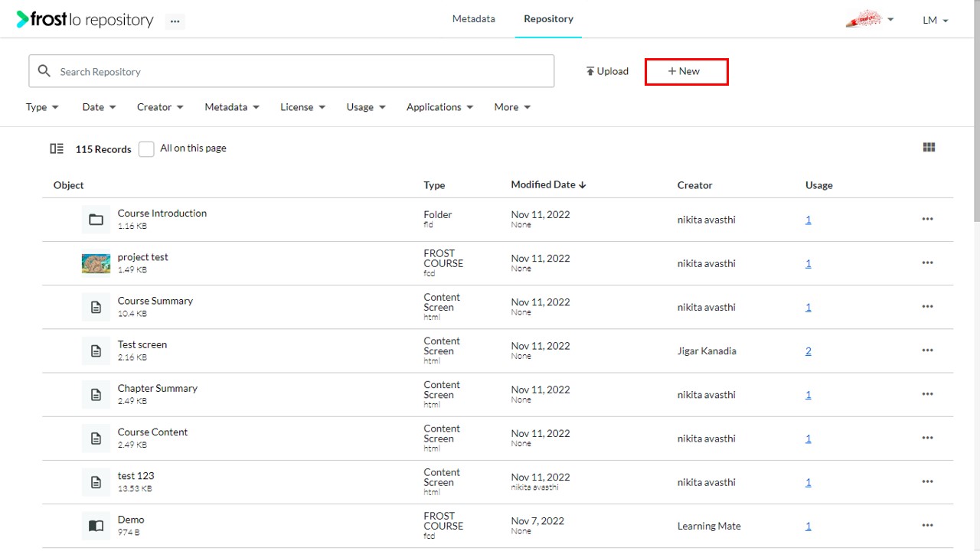
Task: Click the book icon of the Demo course
Action: coord(96,526)
